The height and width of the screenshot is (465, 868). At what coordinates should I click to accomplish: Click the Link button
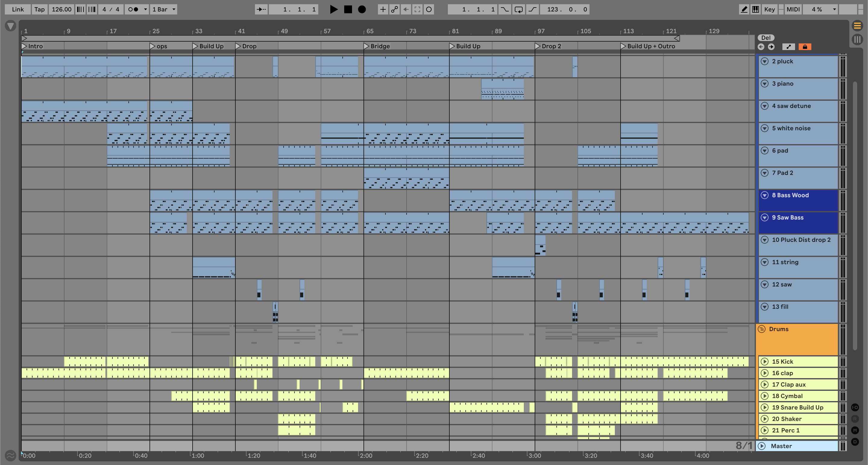coord(17,9)
